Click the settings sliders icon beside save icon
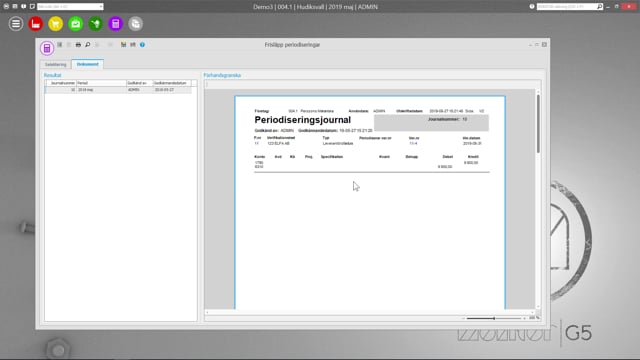The image size is (640, 360). pos(133,44)
